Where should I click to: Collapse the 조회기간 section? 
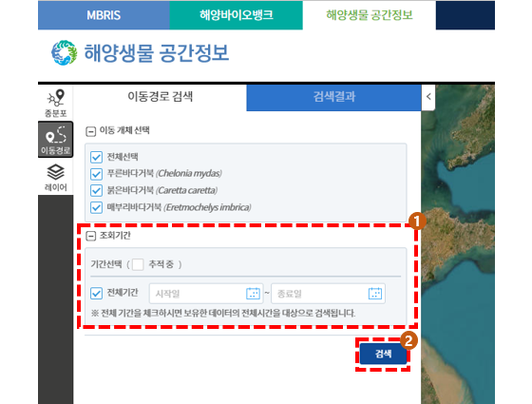click(90, 236)
